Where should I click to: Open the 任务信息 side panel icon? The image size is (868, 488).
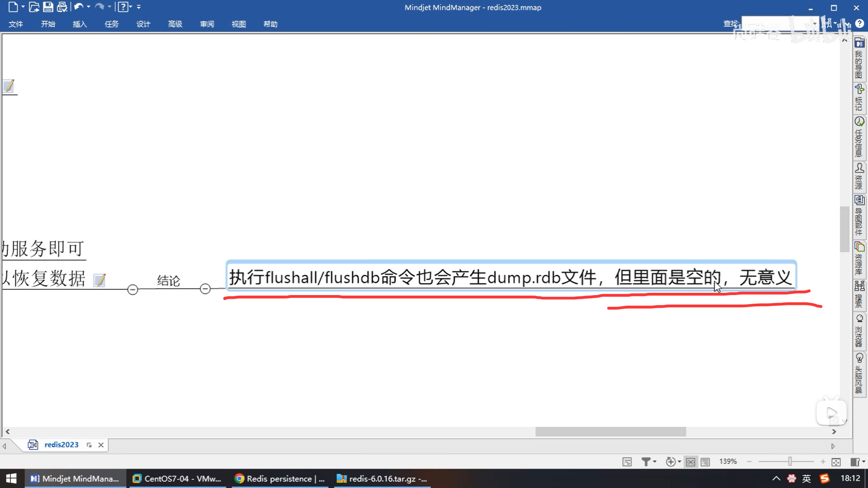(859, 138)
